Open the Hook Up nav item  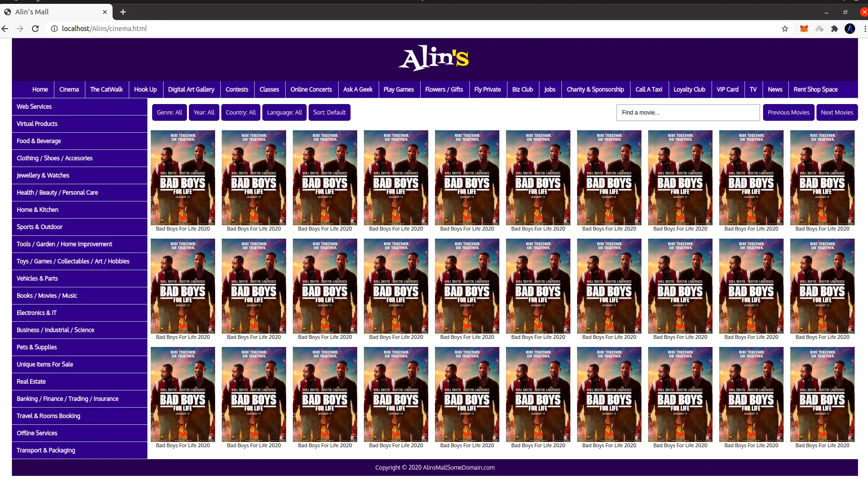coord(145,89)
